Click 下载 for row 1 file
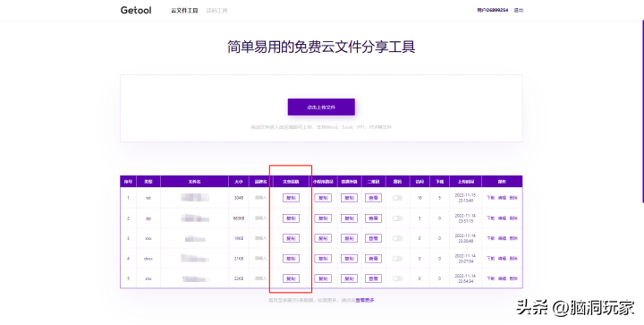This screenshot has width=644, height=325. point(491,198)
